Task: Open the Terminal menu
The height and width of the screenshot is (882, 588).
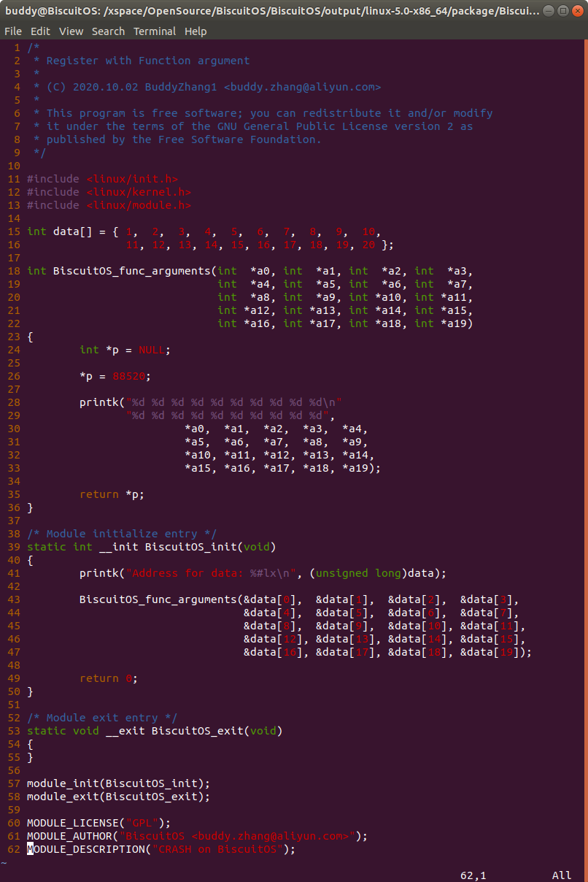Action: tap(155, 31)
